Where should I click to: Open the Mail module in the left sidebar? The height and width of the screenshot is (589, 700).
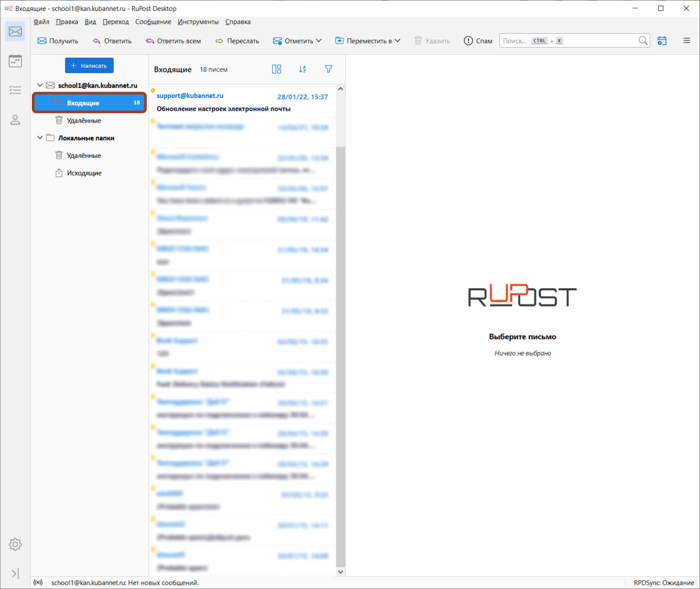pos(15,31)
